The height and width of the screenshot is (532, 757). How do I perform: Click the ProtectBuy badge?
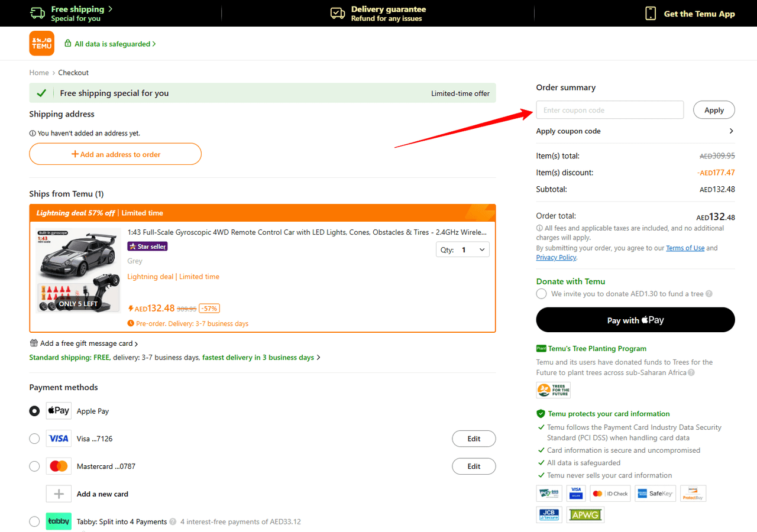[x=693, y=494]
